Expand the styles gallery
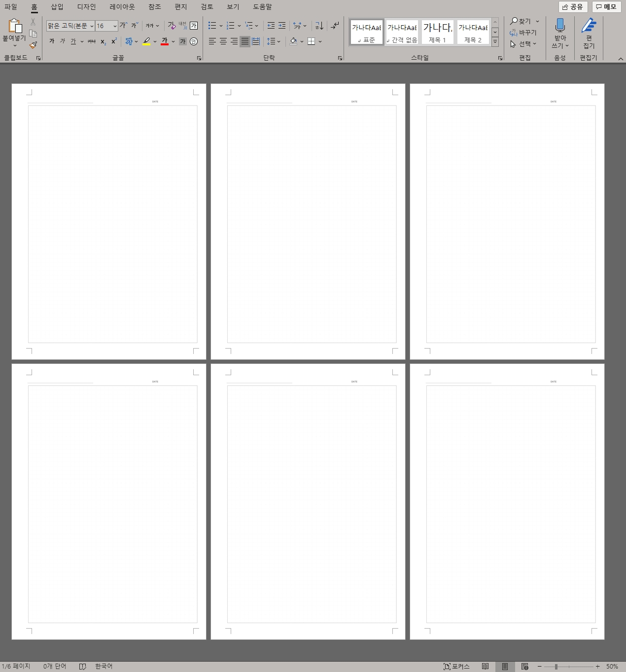Image resolution: width=626 pixels, height=672 pixels. click(x=495, y=42)
